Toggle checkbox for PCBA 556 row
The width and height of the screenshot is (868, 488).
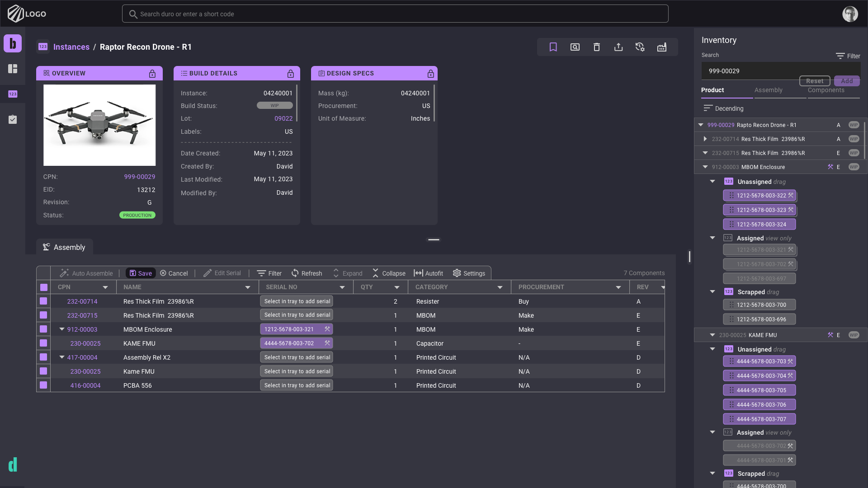pos(43,385)
